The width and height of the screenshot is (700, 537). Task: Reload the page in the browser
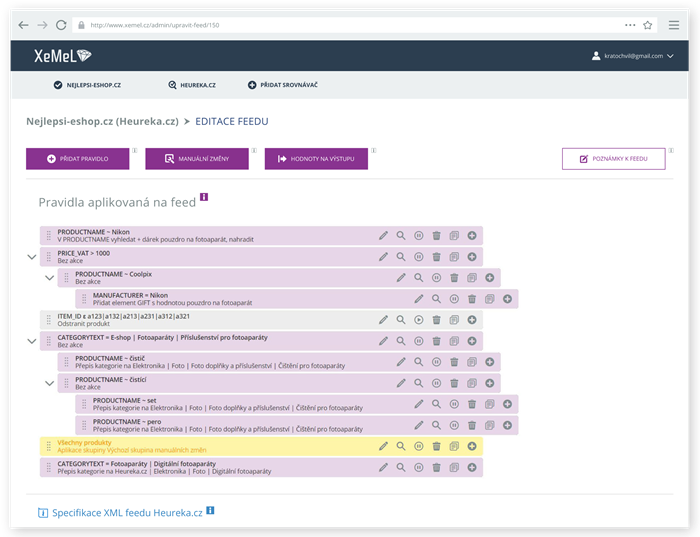(61, 25)
